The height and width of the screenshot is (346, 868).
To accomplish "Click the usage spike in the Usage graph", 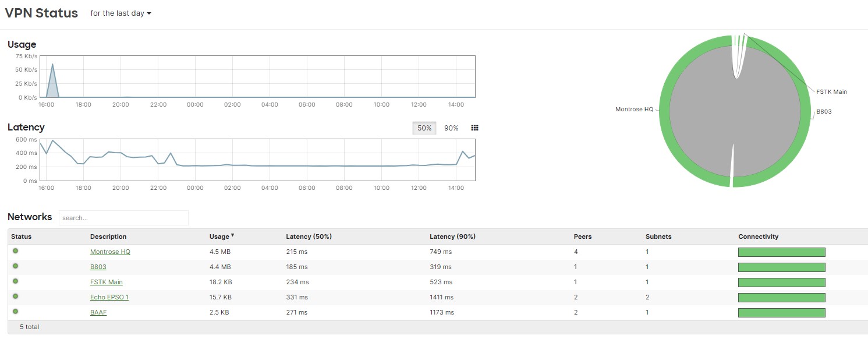I will [x=52, y=76].
